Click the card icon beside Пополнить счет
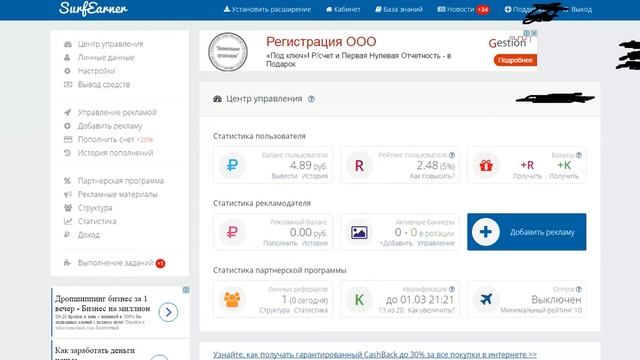Image resolution: width=640 pixels, height=360 pixels. point(68,139)
